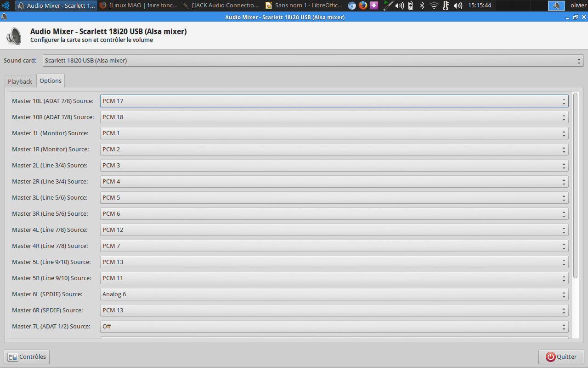588x368 pixels.
Task: Open Master 3L (Line 5/6) Source dropdown
Action: [334, 197]
